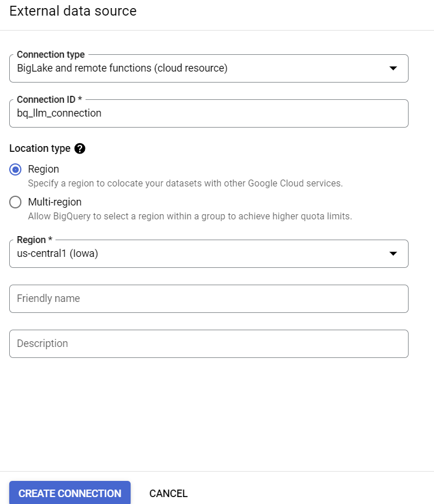Screen dimensions: 434x504
Task: Click the Connection type dropdown arrow
Action: pos(393,68)
